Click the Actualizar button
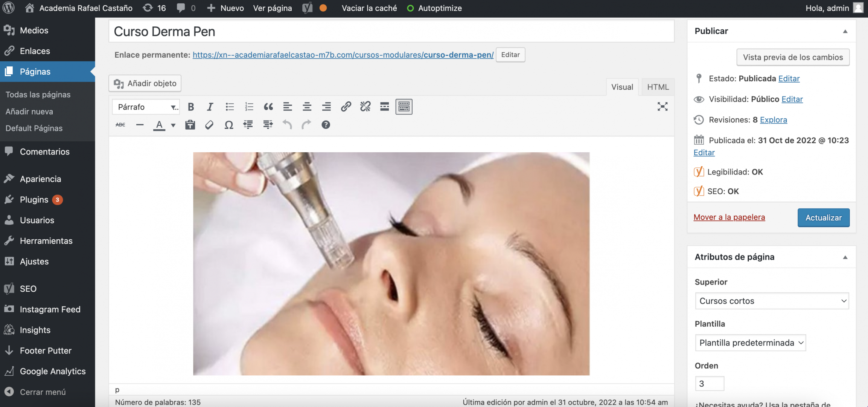Screen dimensions: 868x407 tap(824, 218)
